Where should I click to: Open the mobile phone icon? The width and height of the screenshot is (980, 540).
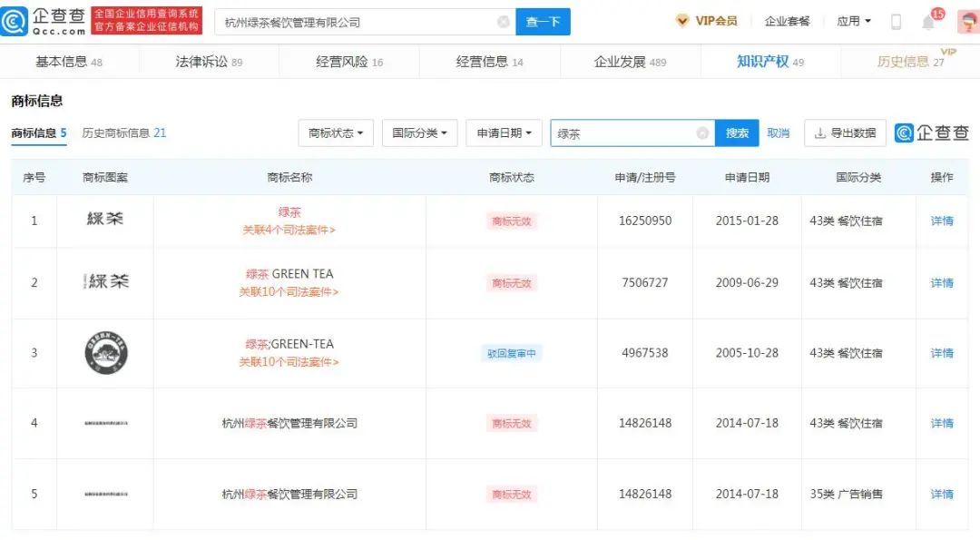[x=896, y=22]
